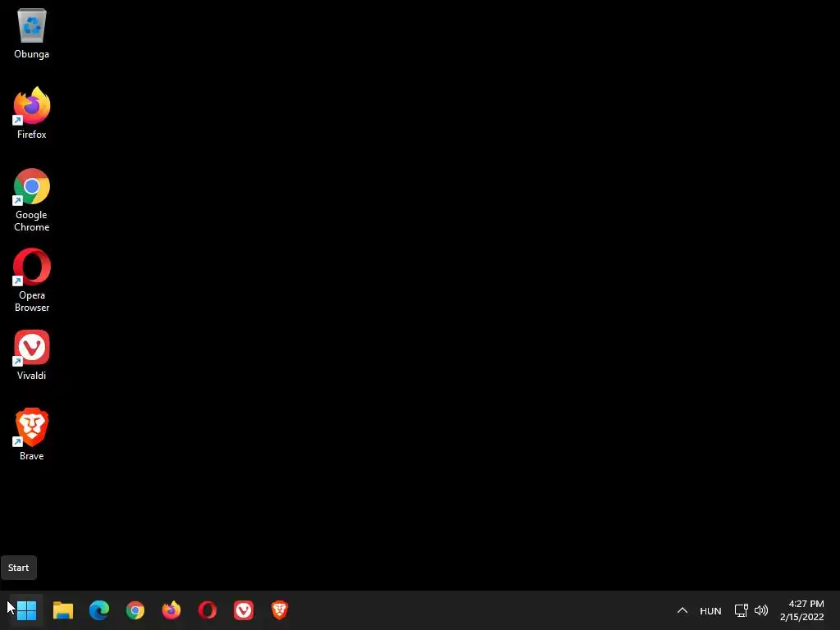Launch Vivaldi from the taskbar
The image size is (840, 630).
[244, 609]
